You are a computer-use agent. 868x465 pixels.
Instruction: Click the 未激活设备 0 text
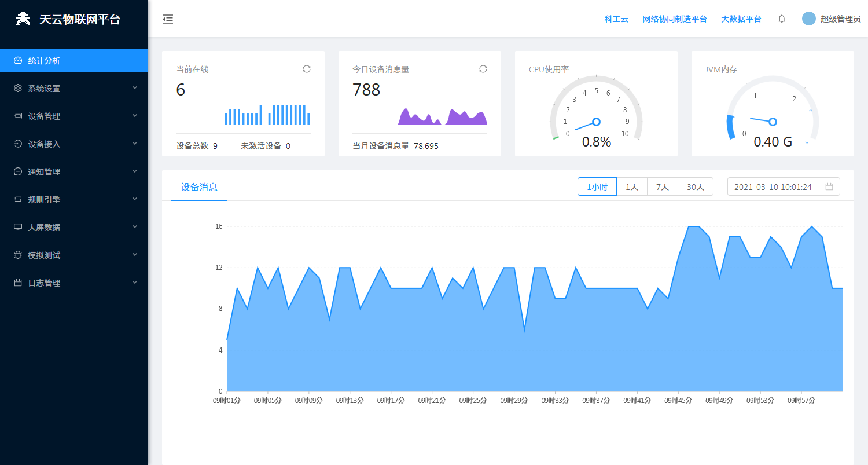266,146
